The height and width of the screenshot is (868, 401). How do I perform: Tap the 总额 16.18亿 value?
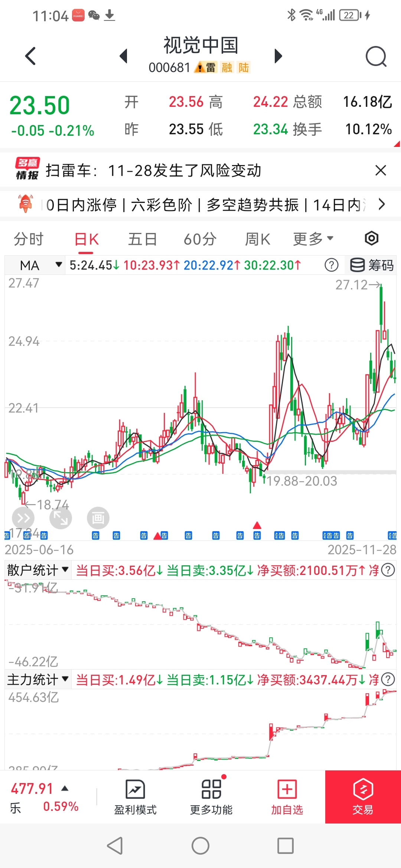pyautogui.click(x=368, y=102)
